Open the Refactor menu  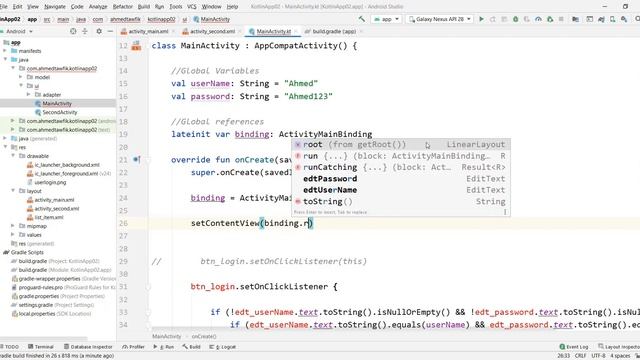tap(122, 7)
